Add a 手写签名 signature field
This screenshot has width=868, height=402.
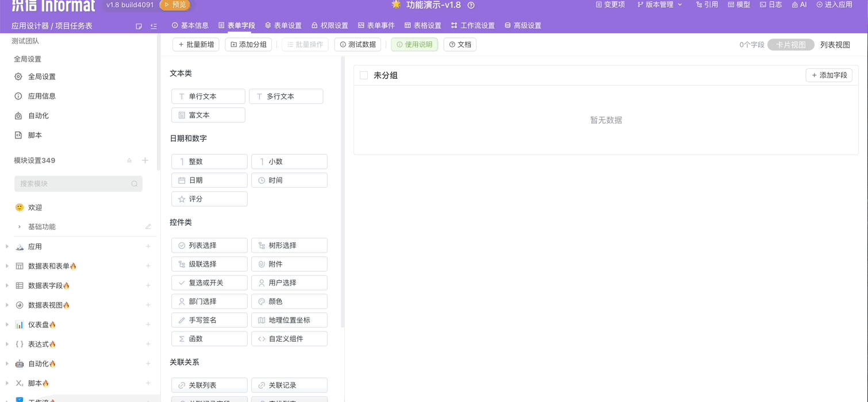[x=209, y=320]
